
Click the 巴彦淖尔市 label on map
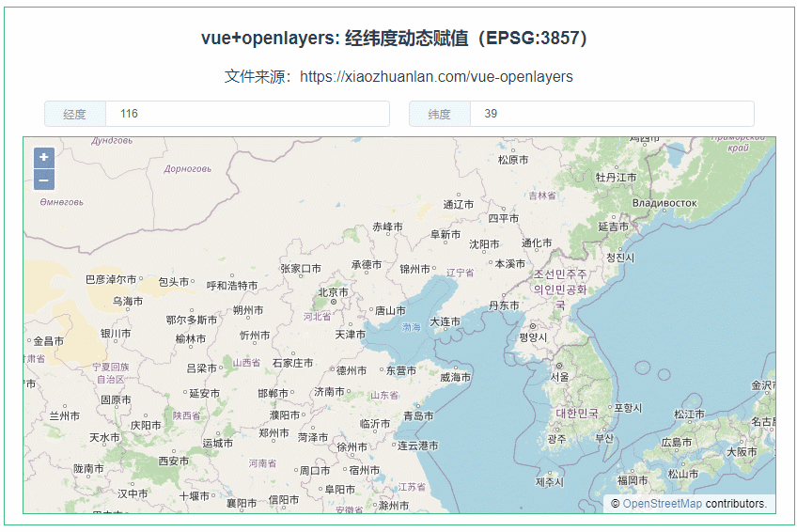(x=111, y=280)
